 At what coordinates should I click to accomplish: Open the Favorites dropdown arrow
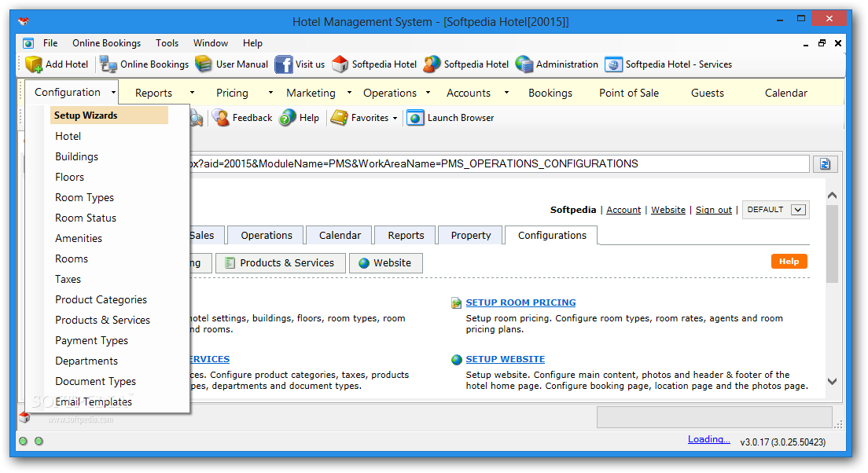[395, 118]
